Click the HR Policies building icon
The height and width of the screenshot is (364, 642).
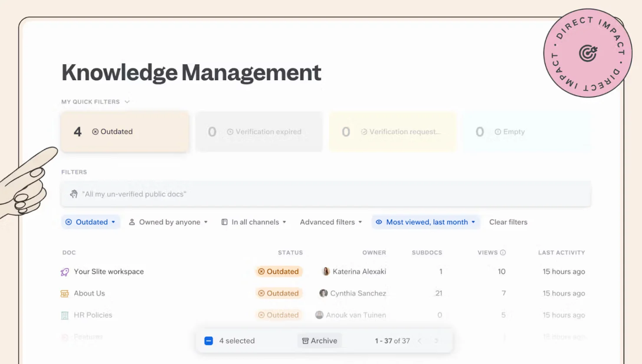click(65, 315)
